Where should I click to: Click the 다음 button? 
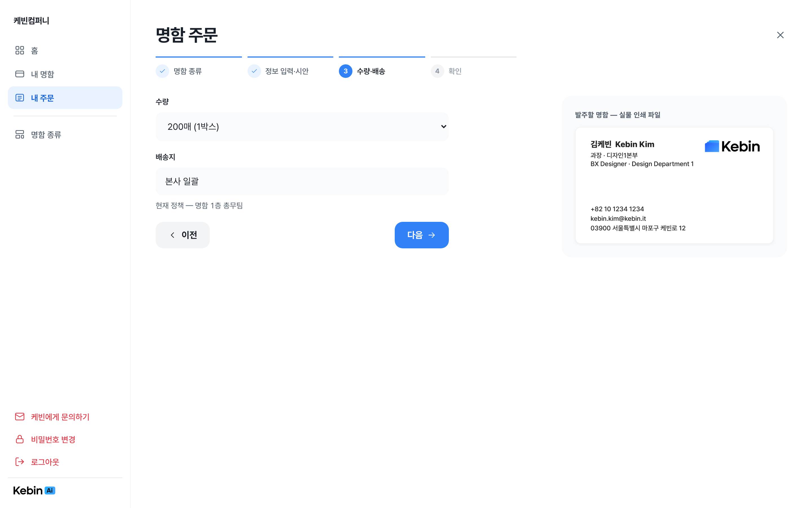pos(422,235)
